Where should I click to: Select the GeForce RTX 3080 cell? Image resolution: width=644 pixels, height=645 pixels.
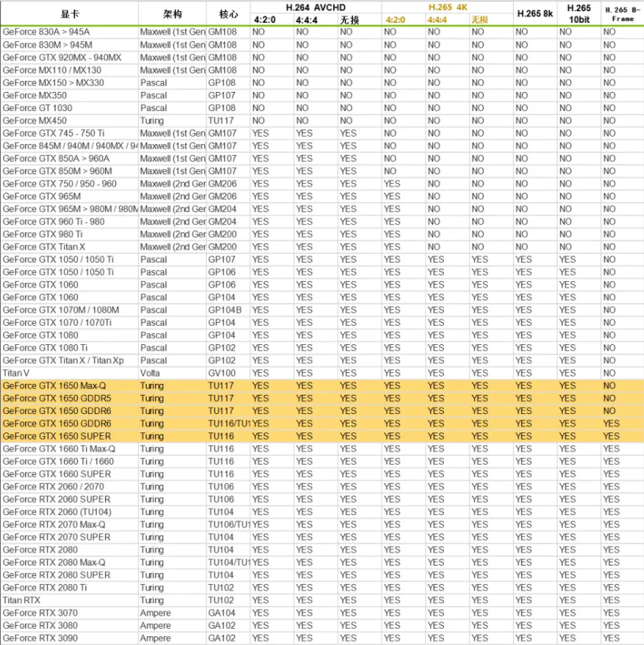40,625
